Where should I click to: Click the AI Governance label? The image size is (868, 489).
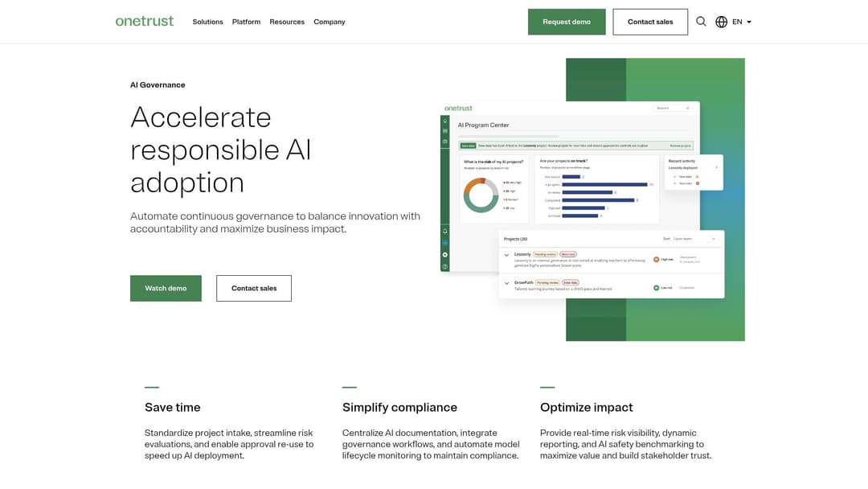(x=158, y=84)
